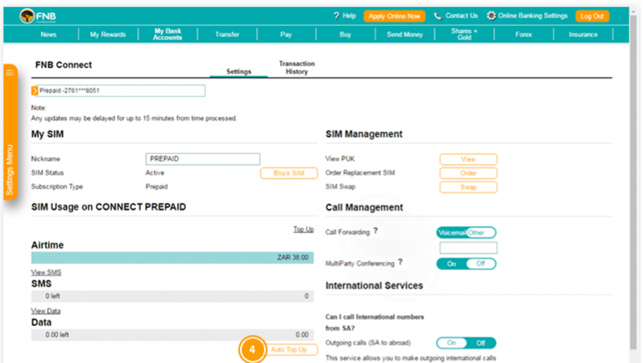This screenshot has height=363, width=644.
Task: Open the Top Up link
Action: (303, 229)
